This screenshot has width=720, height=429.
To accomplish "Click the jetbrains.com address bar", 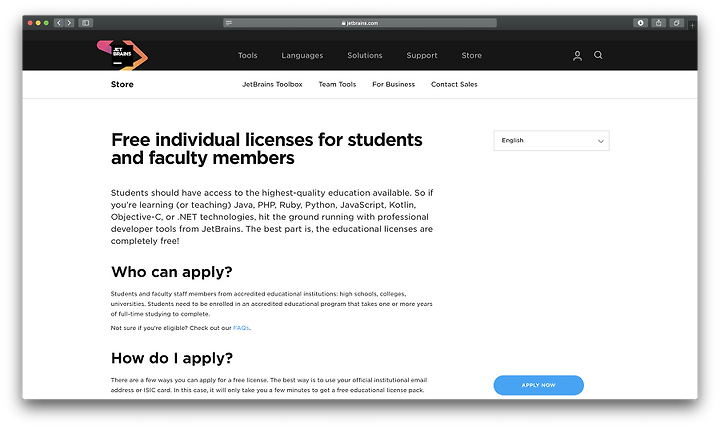I will 360,23.
